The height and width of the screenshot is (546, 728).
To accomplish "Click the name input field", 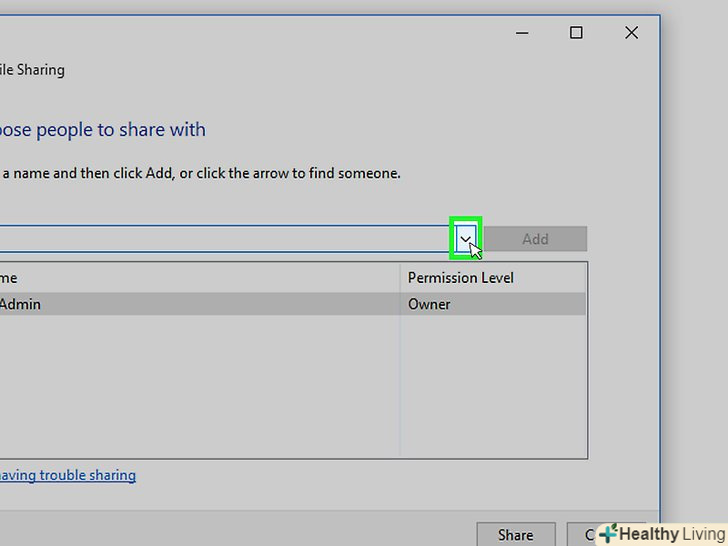I will pyautogui.click(x=227, y=239).
